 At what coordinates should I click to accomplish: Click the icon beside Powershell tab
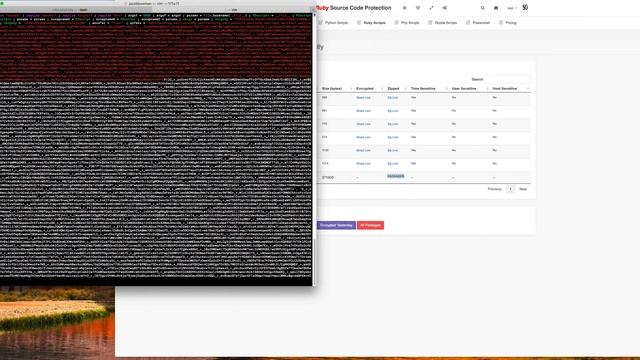point(468,23)
